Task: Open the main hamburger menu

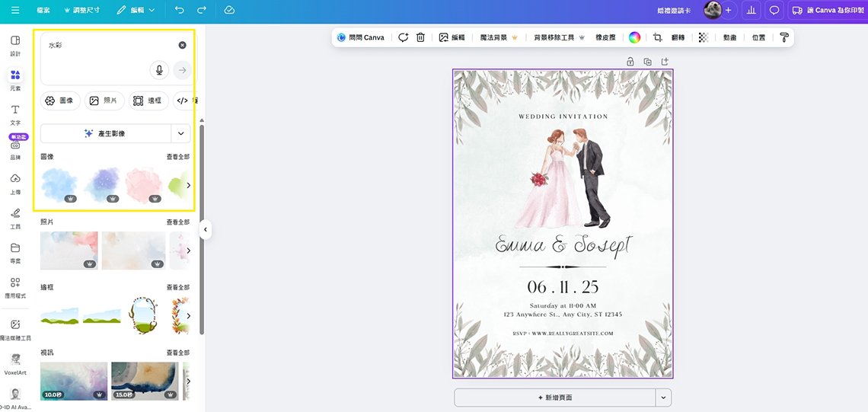Action: coord(15,10)
